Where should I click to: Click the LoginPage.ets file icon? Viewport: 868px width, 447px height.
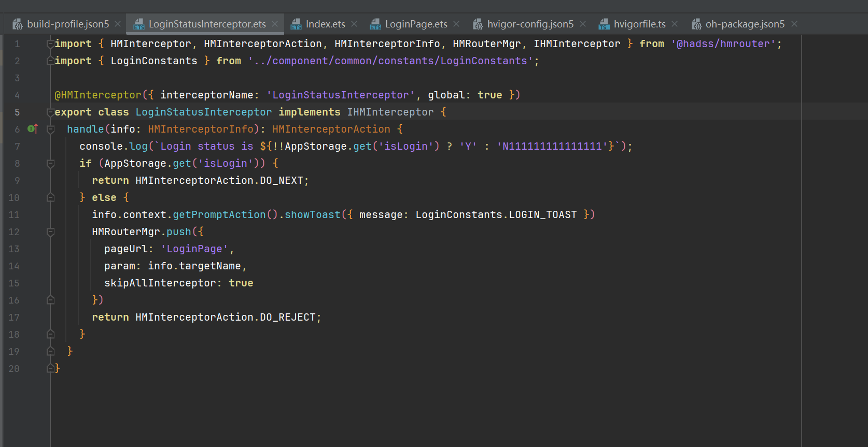click(x=375, y=24)
